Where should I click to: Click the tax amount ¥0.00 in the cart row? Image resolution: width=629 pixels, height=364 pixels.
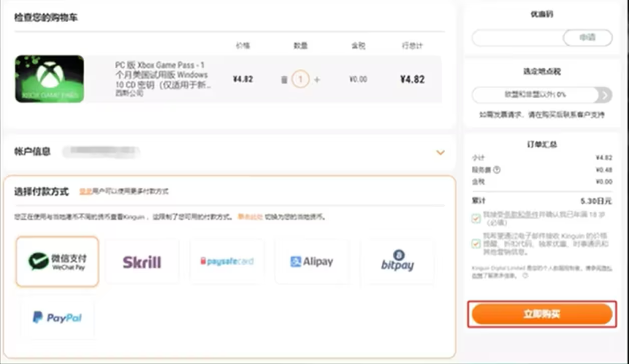tap(358, 79)
